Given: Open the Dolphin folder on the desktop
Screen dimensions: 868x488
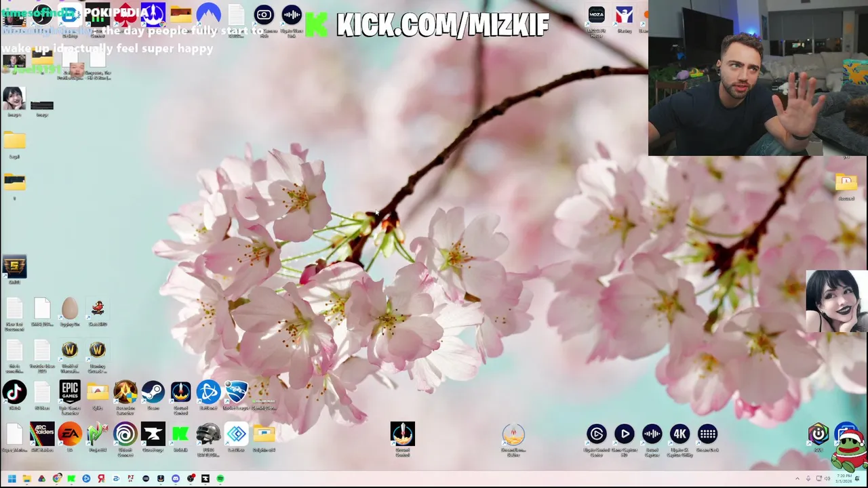Looking at the screenshot, I should click(264, 434).
